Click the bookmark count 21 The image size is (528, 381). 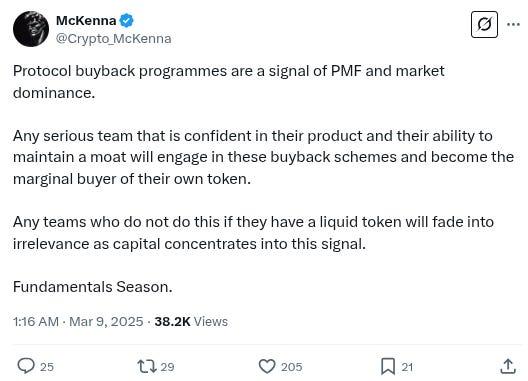tap(407, 367)
